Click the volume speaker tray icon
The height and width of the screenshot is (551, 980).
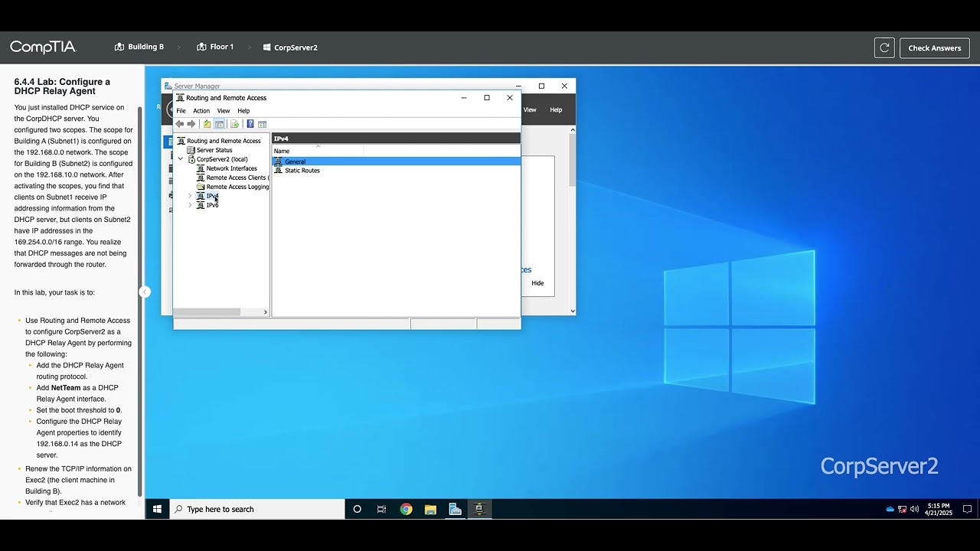(x=914, y=509)
